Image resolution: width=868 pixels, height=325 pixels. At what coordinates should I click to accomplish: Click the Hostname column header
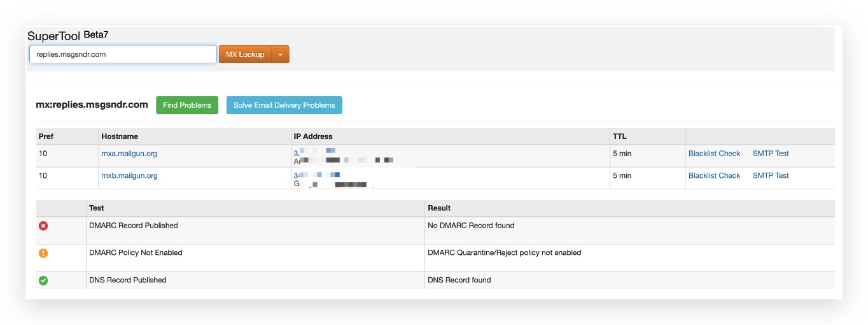click(x=120, y=136)
